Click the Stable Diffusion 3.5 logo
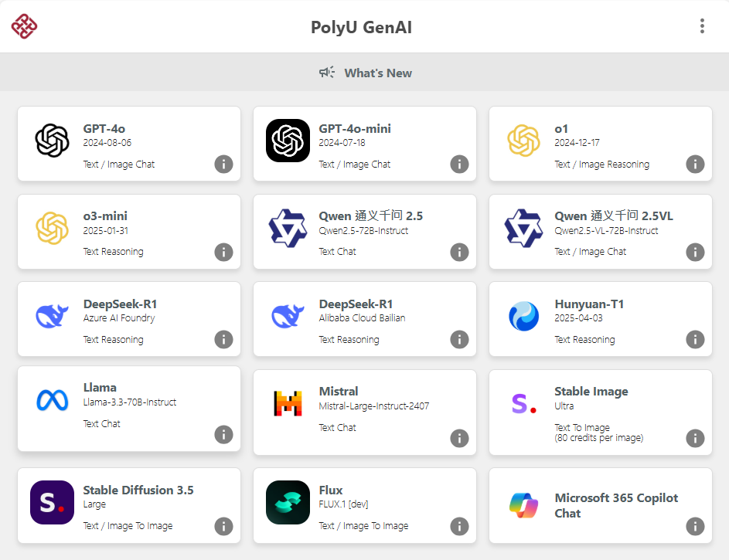Screen dimensions: 729x560 52,502
